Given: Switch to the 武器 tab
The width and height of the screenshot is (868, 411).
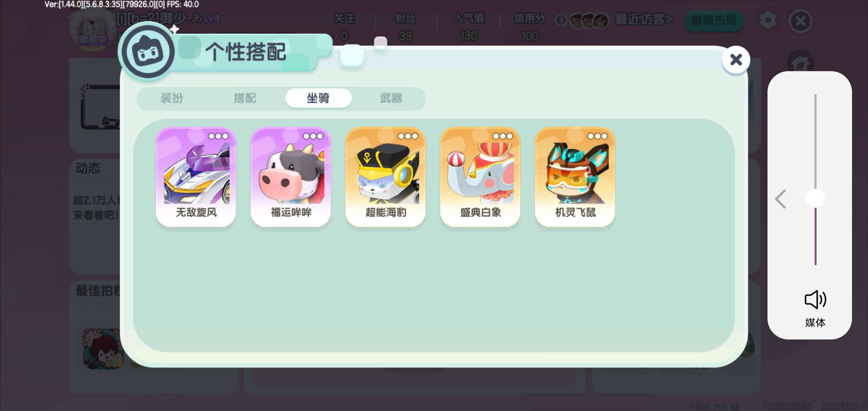Looking at the screenshot, I should [x=391, y=98].
